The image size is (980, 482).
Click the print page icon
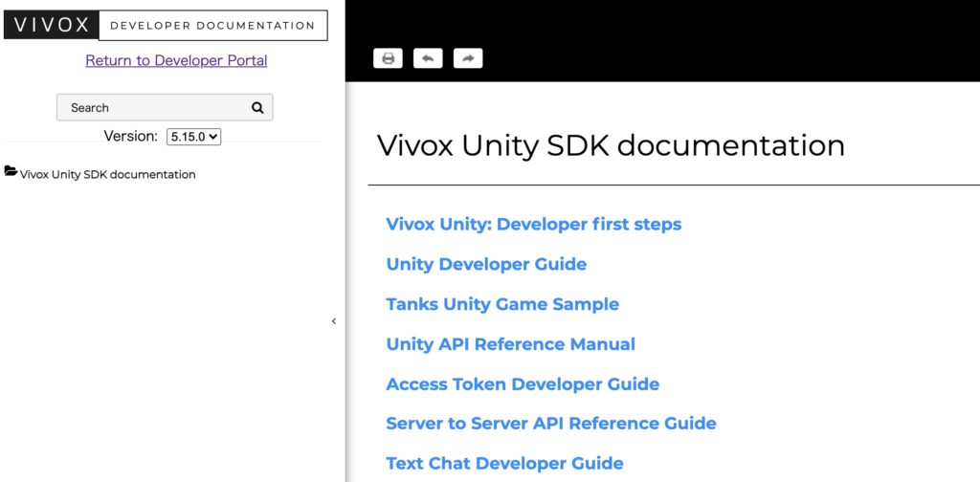tap(389, 58)
